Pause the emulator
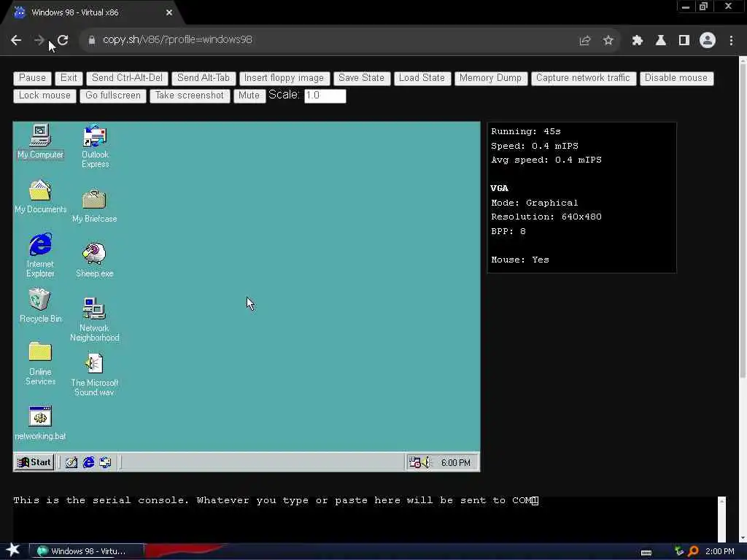This screenshot has width=747, height=560. click(x=32, y=78)
